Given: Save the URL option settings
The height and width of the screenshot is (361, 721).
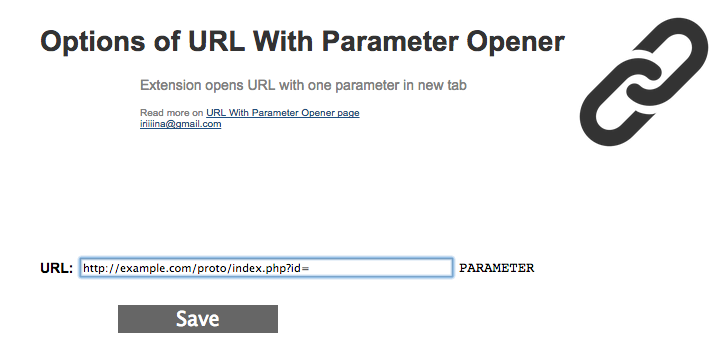Looking at the screenshot, I should click(198, 319).
